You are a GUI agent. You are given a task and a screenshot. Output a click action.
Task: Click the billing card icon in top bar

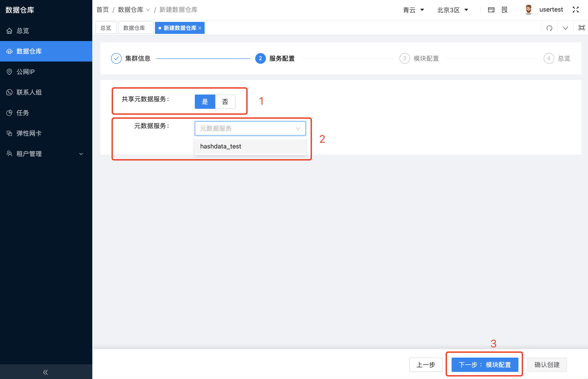[491, 10]
